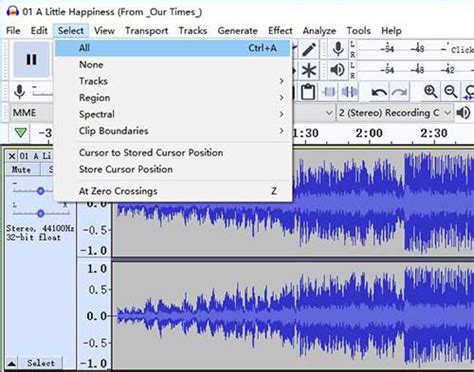Click the playback meter speaker icon
Viewport: 474px width, 372px height.
coord(337,70)
